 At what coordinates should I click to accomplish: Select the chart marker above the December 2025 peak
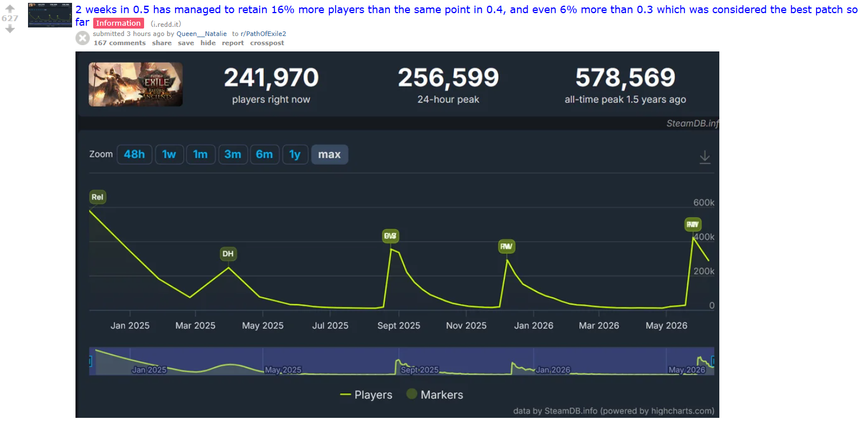tap(507, 246)
